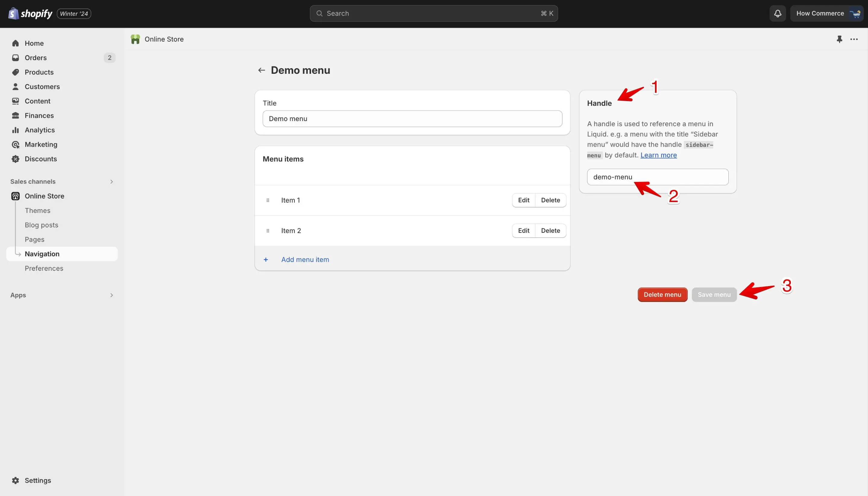Image resolution: width=868 pixels, height=496 pixels.
Task: Click the Apps heading
Action: coord(18,295)
